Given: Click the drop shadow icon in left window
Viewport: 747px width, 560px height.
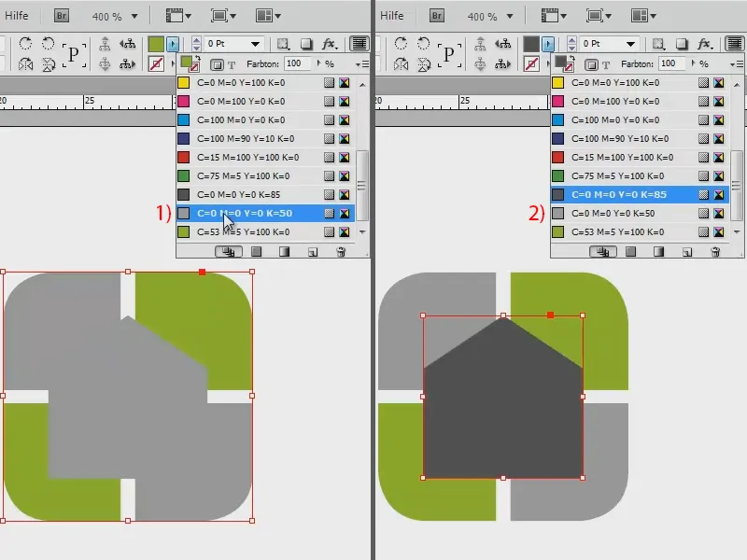Looking at the screenshot, I should (x=306, y=44).
